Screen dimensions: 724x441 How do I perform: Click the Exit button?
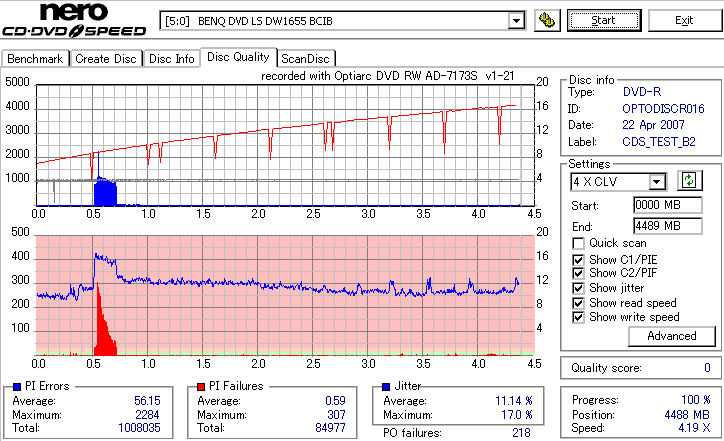click(684, 20)
